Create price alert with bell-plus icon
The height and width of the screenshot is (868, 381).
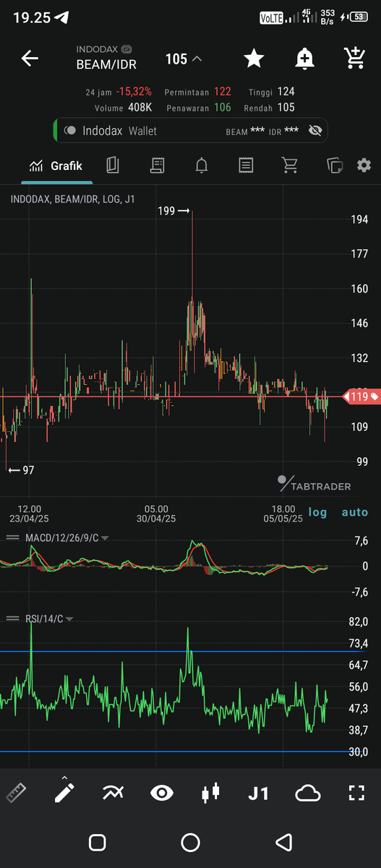coord(304,59)
